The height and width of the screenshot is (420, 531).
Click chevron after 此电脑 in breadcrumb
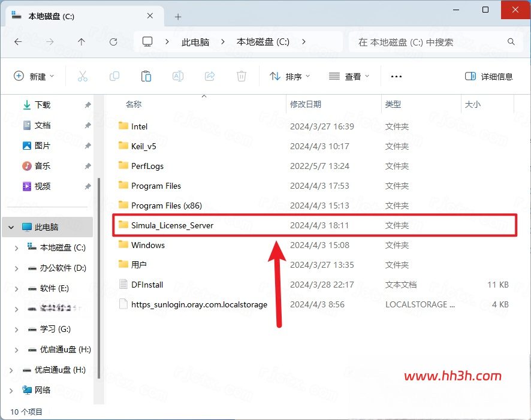(x=222, y=41)
